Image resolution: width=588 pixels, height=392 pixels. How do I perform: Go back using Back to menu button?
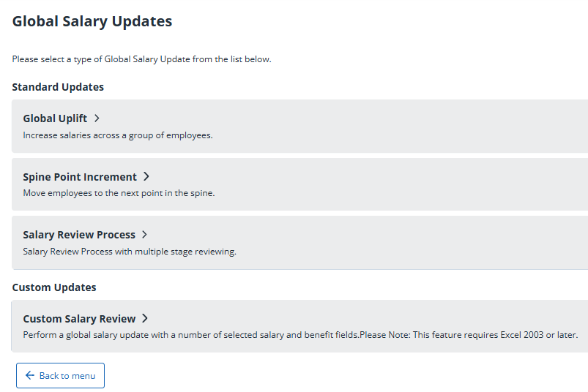click(60, 375)
